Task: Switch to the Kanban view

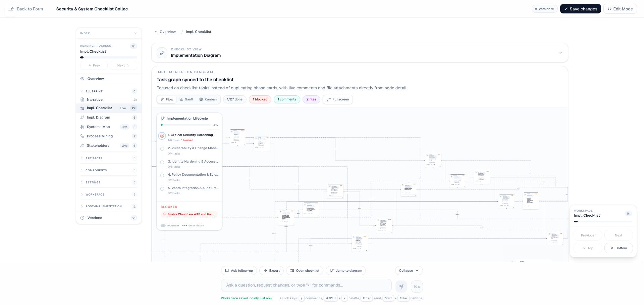Action: pos(208,99)
